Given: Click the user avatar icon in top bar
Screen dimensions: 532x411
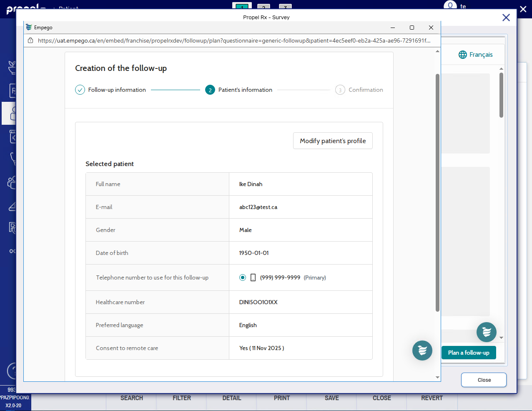Looking at the screenshot, I should coord(450,6).
